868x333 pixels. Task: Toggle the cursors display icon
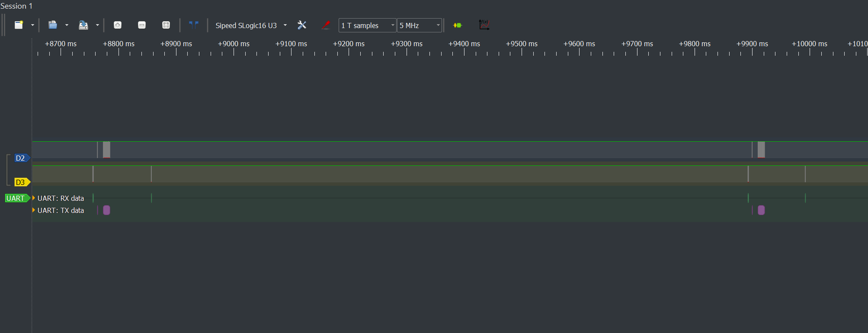pyautogui.click(x=193, y=25)
